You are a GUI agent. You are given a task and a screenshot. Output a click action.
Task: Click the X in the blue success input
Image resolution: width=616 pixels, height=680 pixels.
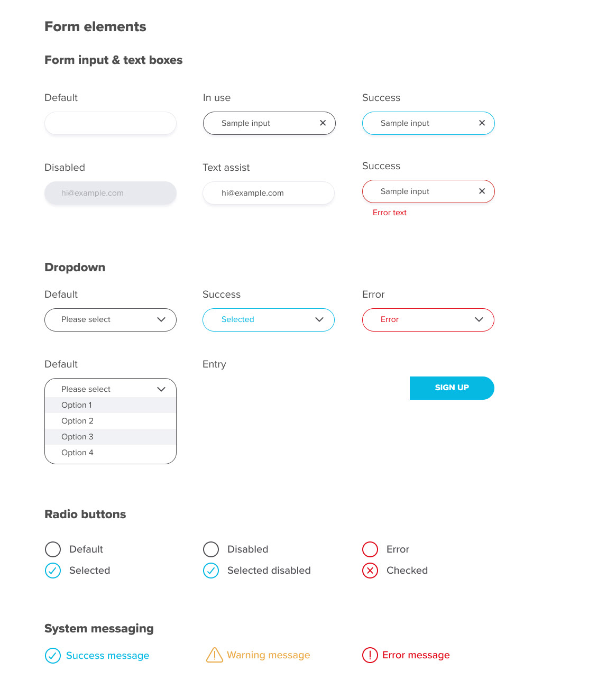pos(482,123)
